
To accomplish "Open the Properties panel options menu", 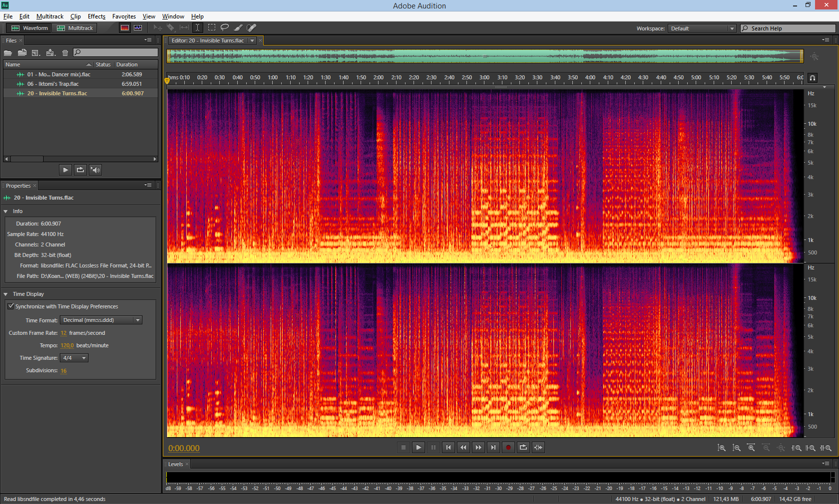I will [x=148, y=185].
